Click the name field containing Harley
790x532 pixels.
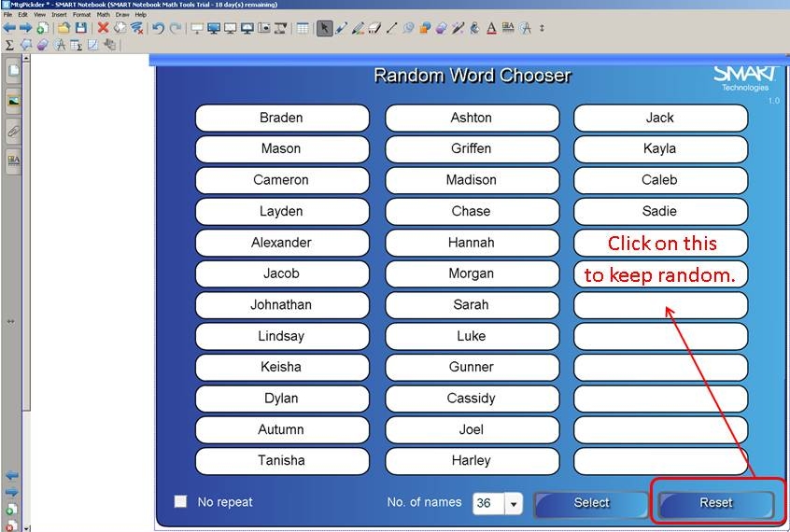(473, 461)
